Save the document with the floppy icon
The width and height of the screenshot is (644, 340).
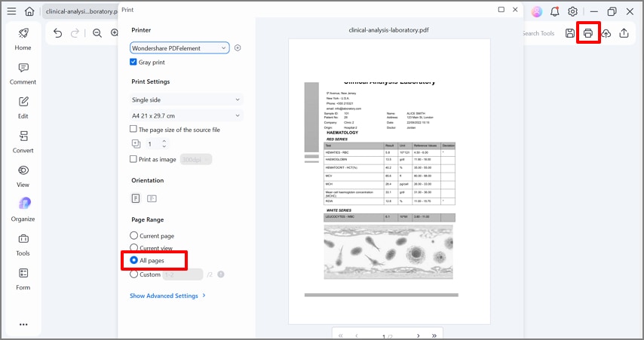pos(569,33)
